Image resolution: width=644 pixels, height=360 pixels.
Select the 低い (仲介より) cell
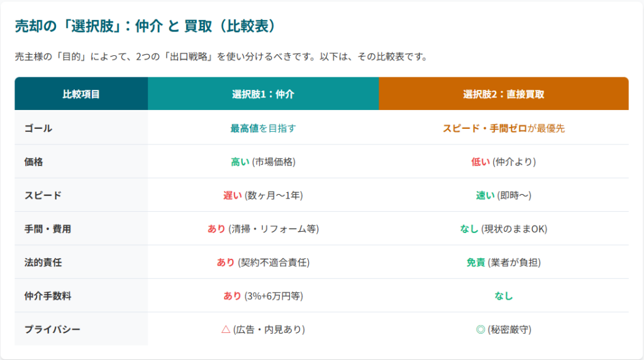(x=503, y=161)
